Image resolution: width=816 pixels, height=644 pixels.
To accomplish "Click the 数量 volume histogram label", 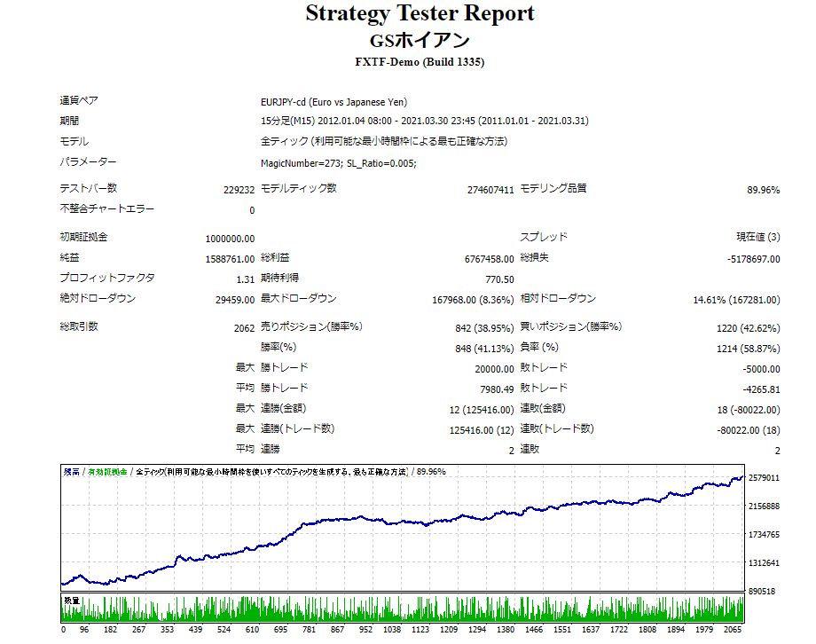I will (x=71, y=601).
